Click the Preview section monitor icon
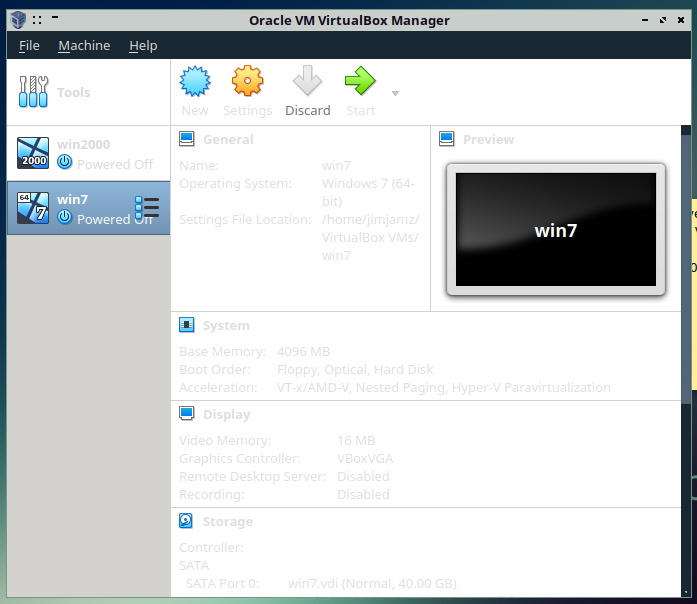Viewport: 697px width, 604px height. 446,139
